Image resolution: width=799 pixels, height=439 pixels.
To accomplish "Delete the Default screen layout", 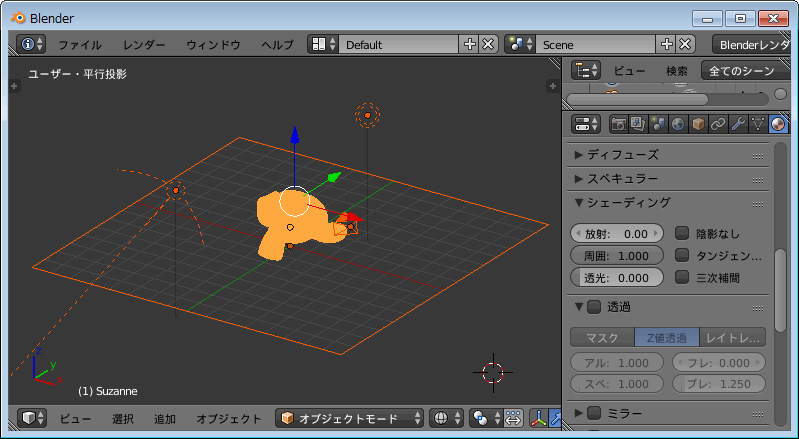I will tap(488, 44).
